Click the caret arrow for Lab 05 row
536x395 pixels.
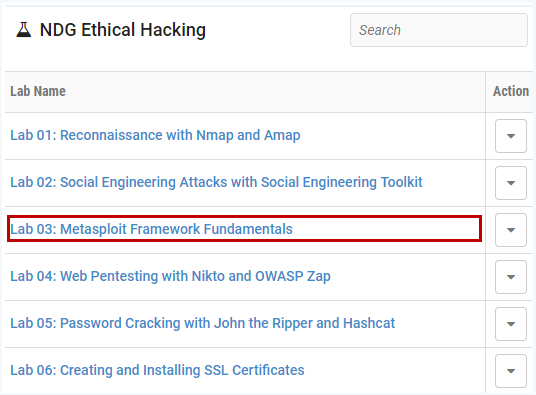point(511,324)
